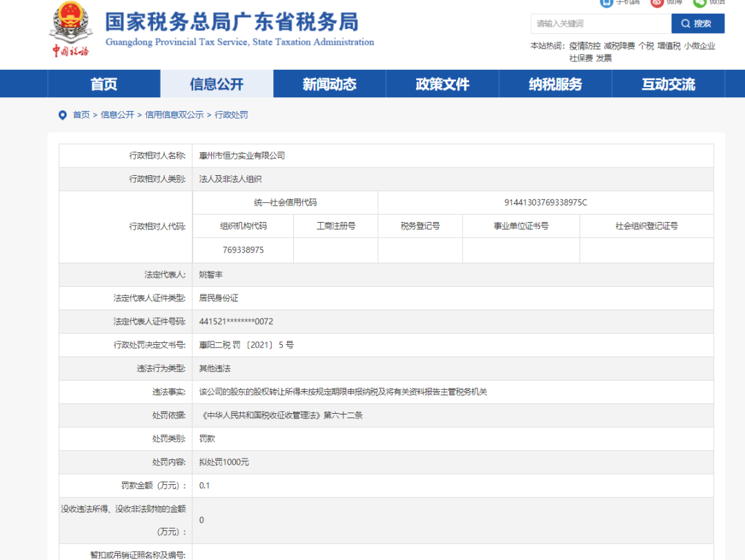Click the 搜索 search button
This screenshot has width=745, height=560.
[697, 23]
